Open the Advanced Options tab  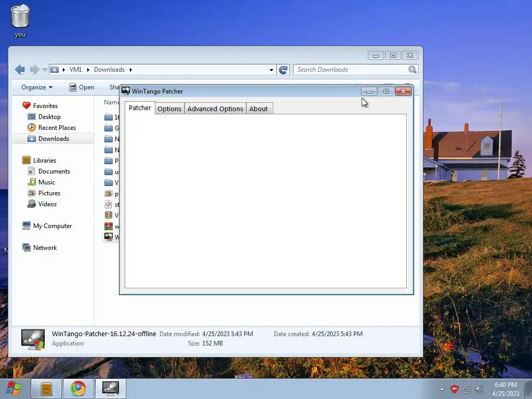pos(215,109)
